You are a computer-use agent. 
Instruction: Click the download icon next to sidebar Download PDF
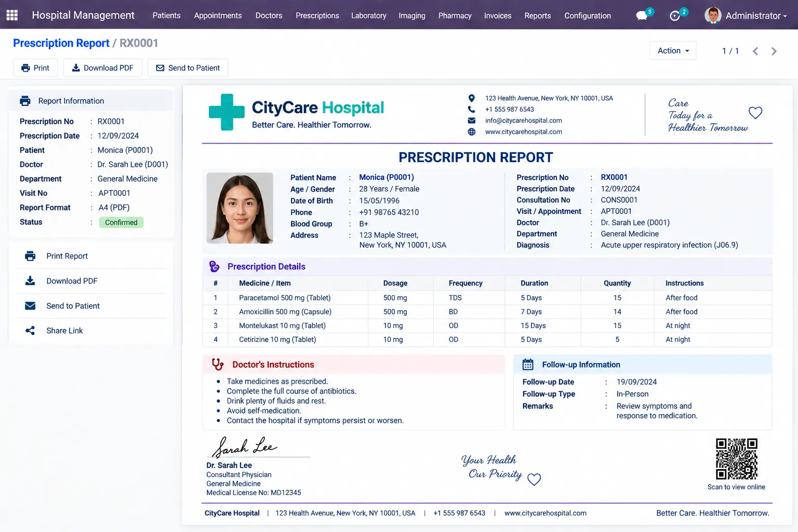click(x=30, y=281)
